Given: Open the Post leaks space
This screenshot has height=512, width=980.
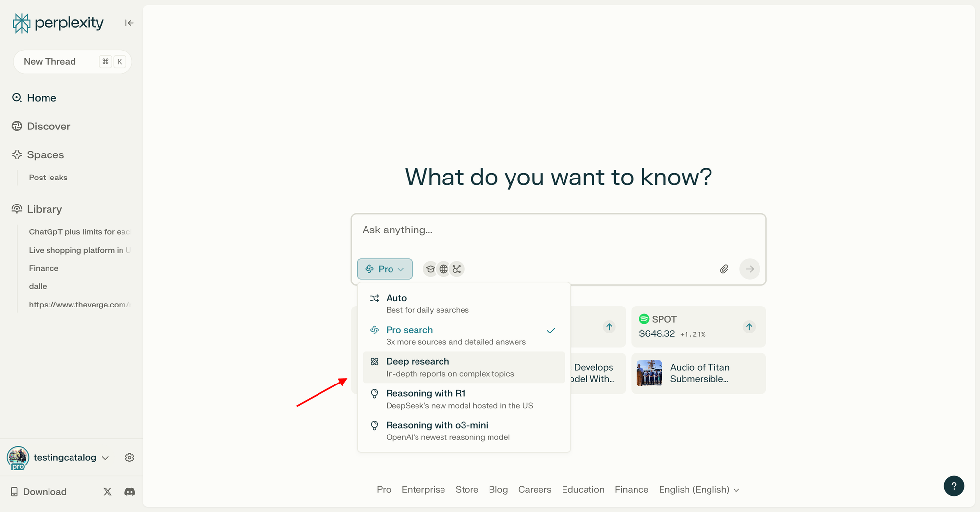Looking at the screenshot, I should point(48,178).
